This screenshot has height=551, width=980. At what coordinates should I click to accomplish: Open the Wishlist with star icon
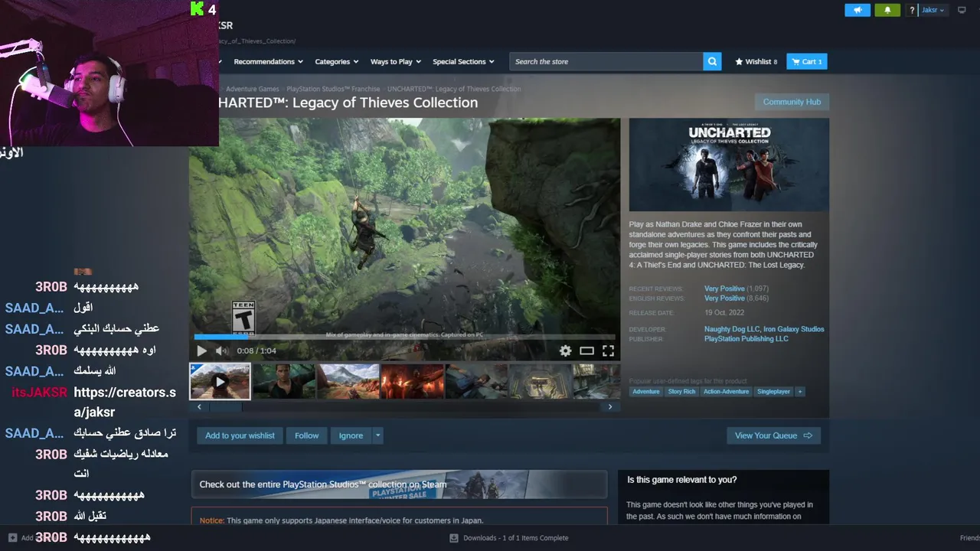coord(756,61)
